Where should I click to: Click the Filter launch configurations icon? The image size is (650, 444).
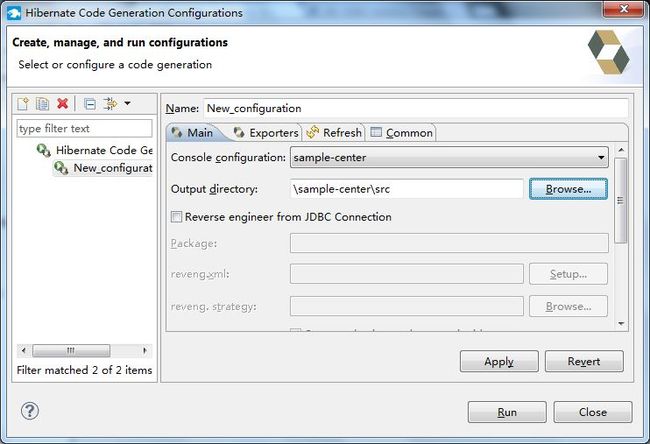pyautogui.click(x=110, y=104)
